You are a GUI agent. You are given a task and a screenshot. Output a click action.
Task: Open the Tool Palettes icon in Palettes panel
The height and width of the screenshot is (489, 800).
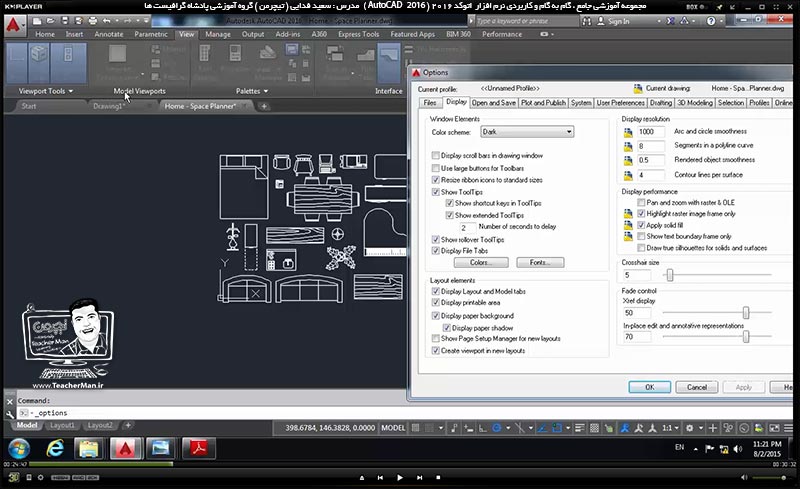tap(205, 54)
